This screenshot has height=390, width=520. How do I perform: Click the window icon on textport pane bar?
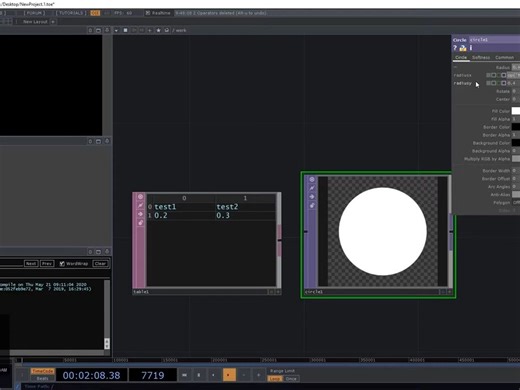pyautogui.click(x=98, y=252)
